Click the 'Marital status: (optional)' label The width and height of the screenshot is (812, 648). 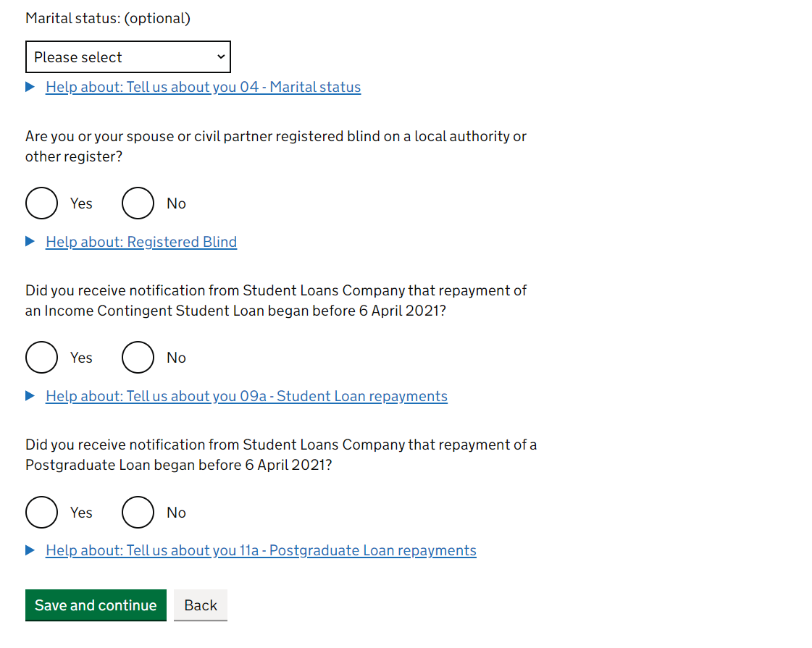point(108,18)
